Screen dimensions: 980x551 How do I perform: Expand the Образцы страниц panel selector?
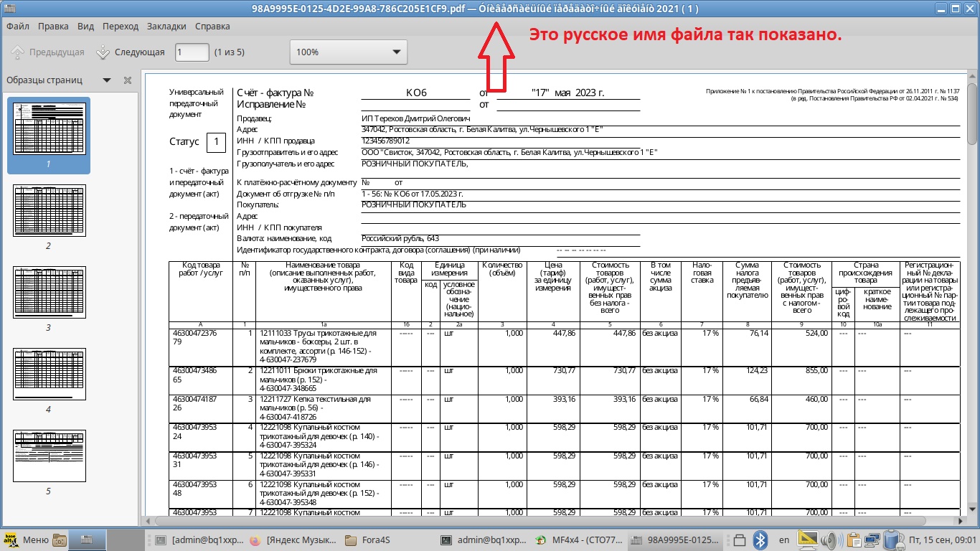coord(107,80)
